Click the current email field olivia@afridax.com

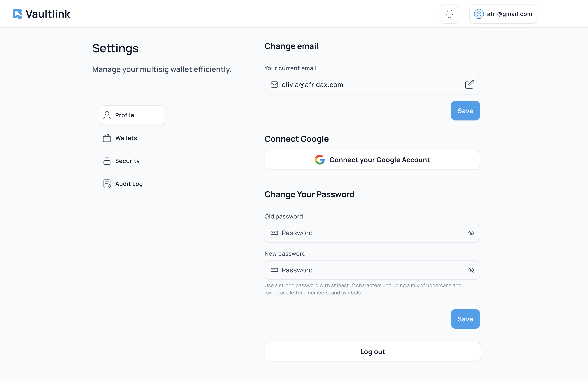372,85
